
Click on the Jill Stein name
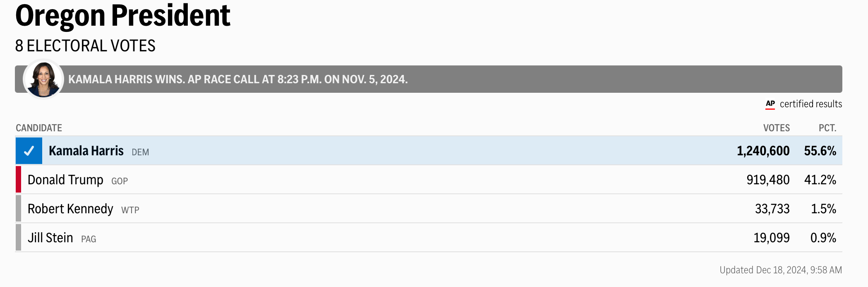(50, 238)
